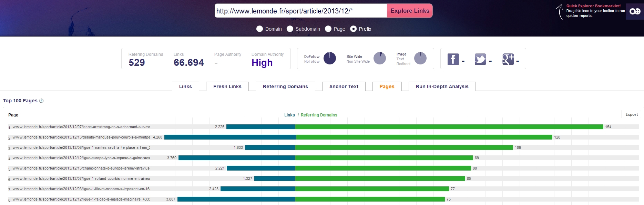Click the Links legend label
Screen dimensions: 644x205
[x=289, y=115]
